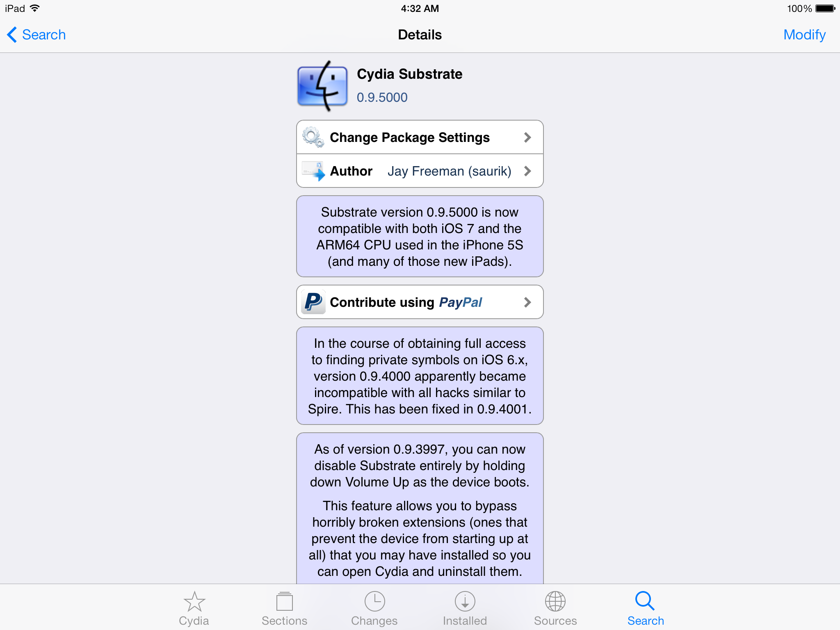Viewport: 840px width, 630px height.
Task: Tap the PayPal contribute icon
Action: (313, 302)
